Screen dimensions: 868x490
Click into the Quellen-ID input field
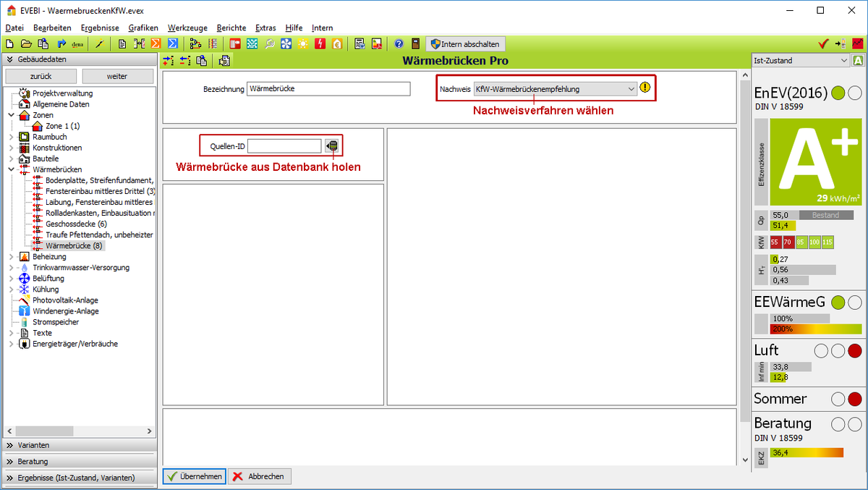(284, 146)
